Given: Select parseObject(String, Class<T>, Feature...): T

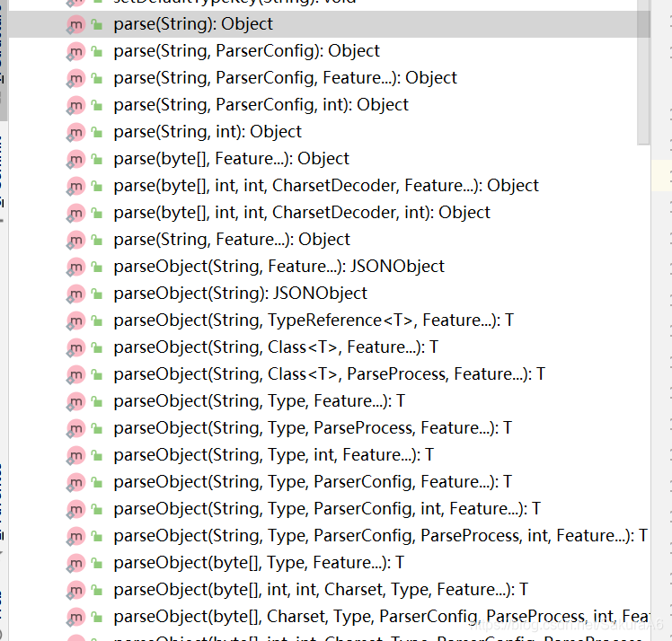Looking at the screenshot, I should [276, 347].
